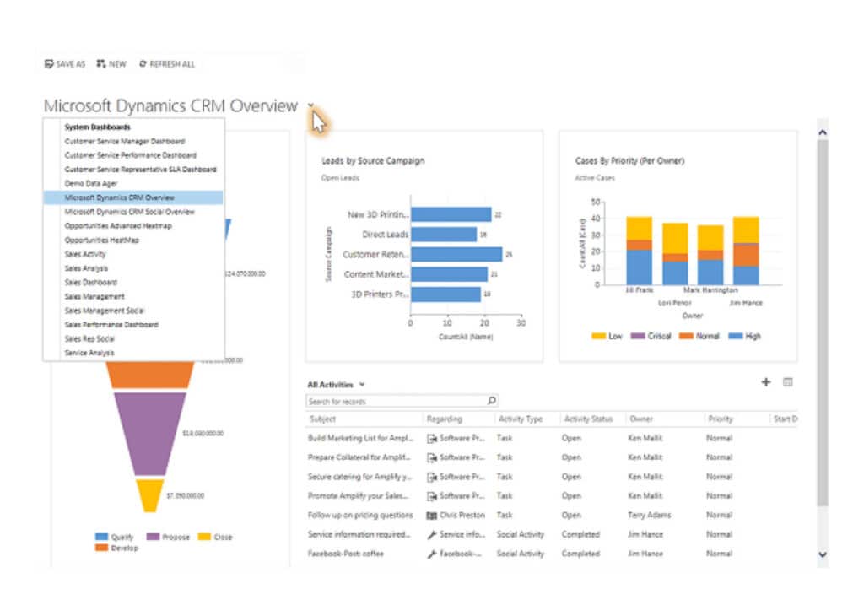Click the Service info.. wrench icon
Image resolution: width=864 pixels, height=616 pixels.
[x=432, y=535]
